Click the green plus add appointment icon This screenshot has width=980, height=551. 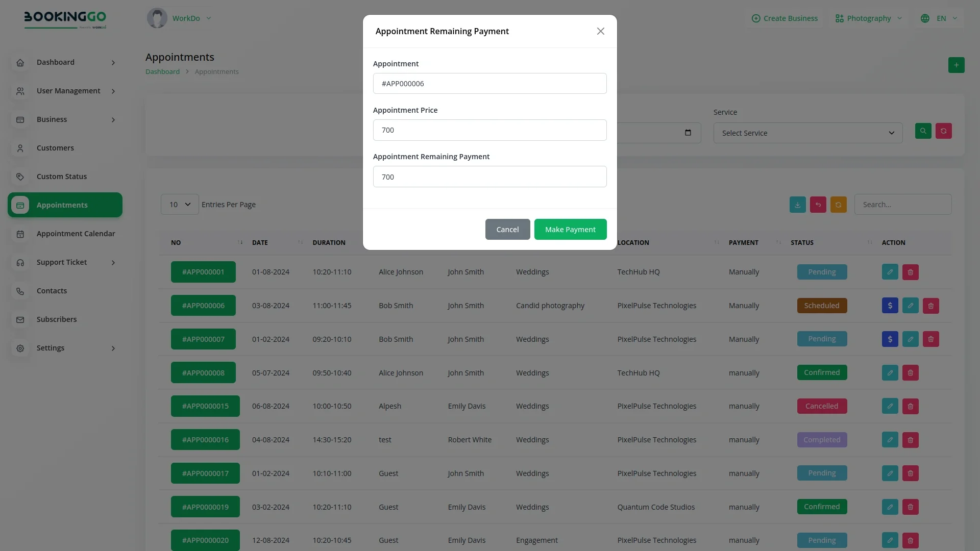click(x=956, y=65)
